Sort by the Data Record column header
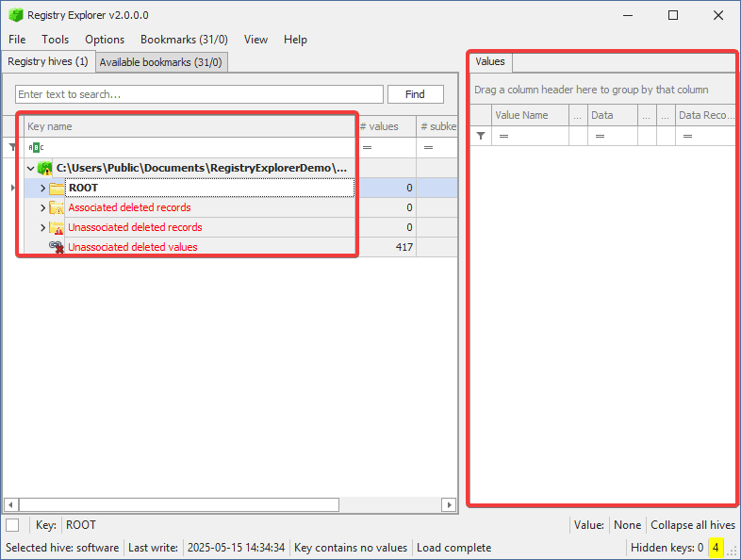The image size is (741, 560). point(705,115)
